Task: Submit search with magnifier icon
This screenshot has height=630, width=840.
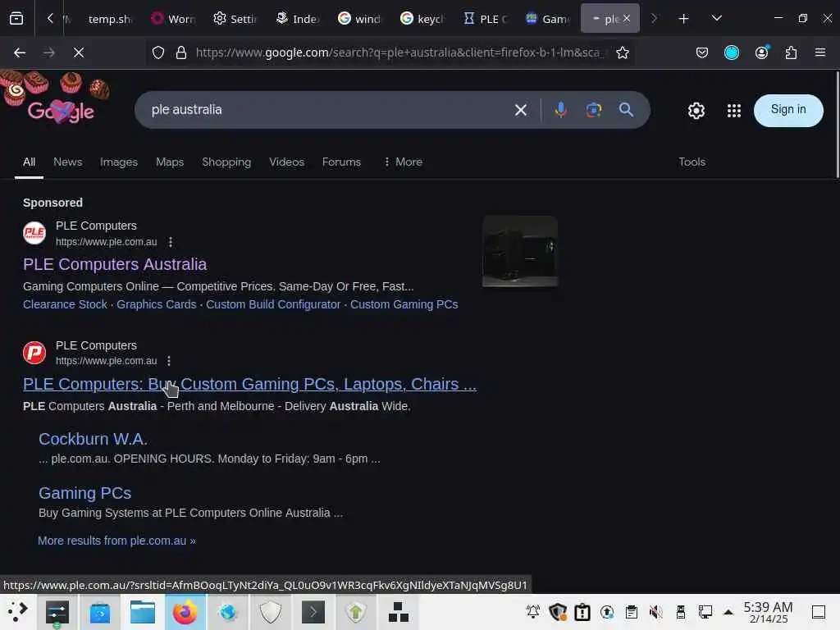Action: tap(626, 110)
